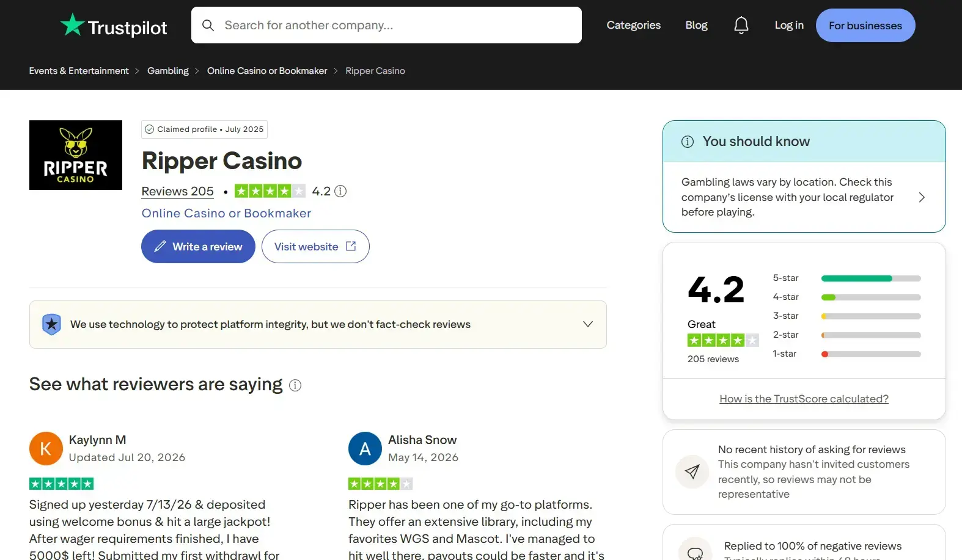Click the header star rating next to Reviews 205
The image size is (962, 560).
click(270, 191)
